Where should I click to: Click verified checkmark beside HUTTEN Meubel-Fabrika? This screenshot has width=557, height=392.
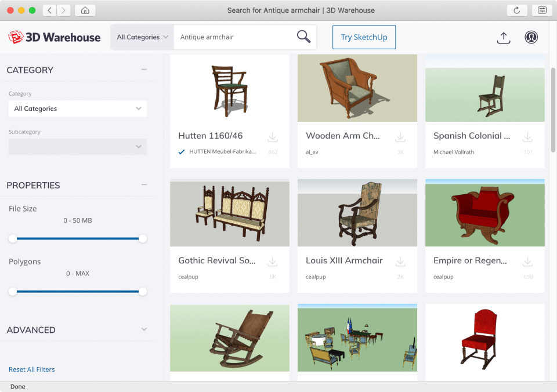click(x=182, y=152)
